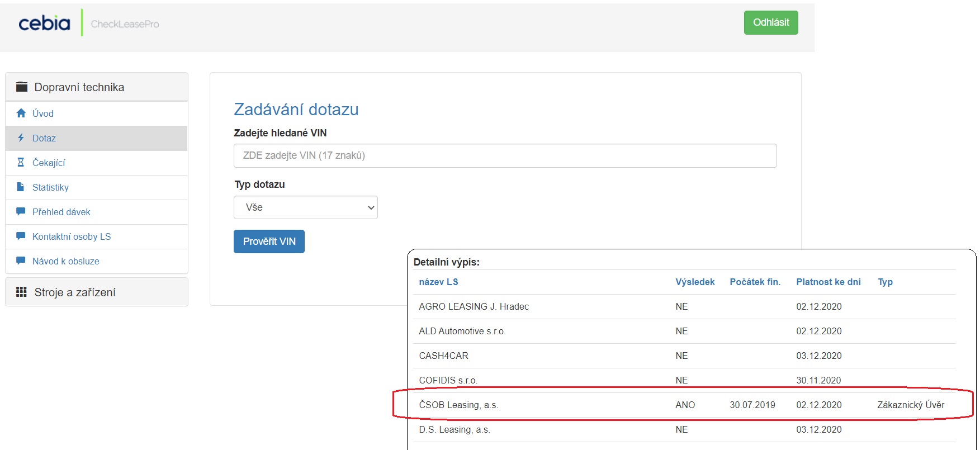Click the D.S. Leasing, a.s. row name

[455, 429]
